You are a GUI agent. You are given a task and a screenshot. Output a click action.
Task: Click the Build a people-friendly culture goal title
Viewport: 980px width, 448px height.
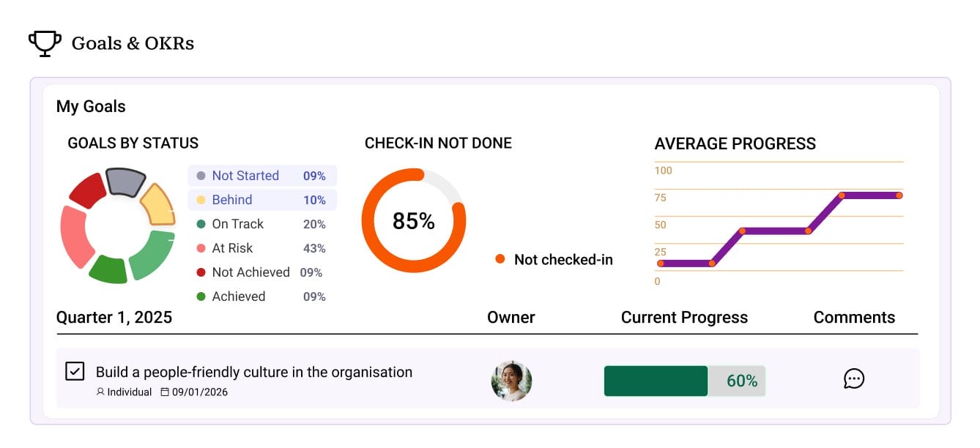click(254, 372)
